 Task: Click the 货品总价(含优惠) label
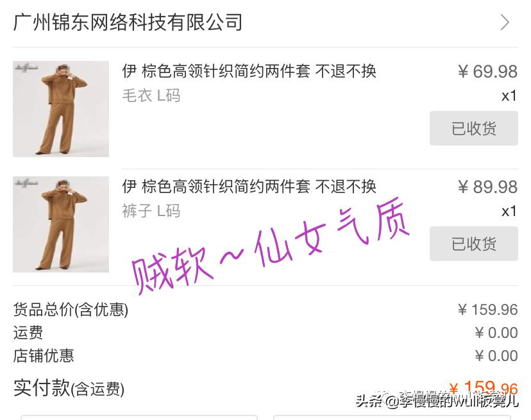coord(71,310)
